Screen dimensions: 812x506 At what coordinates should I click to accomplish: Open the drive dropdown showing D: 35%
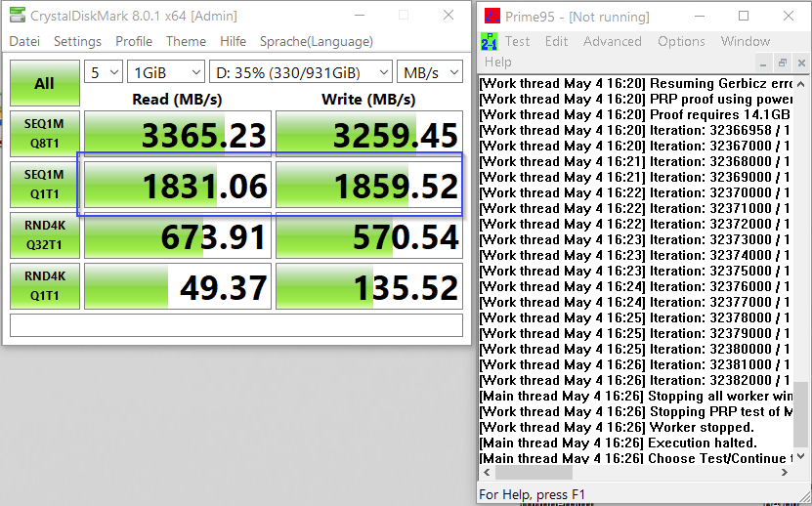click(300, 72)
